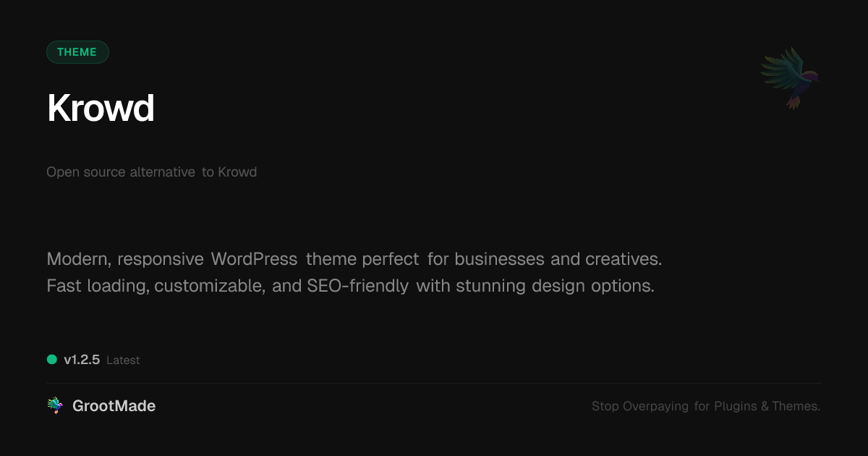
Task: Click the word businesses in the description
Action: (x=499, y=259)
